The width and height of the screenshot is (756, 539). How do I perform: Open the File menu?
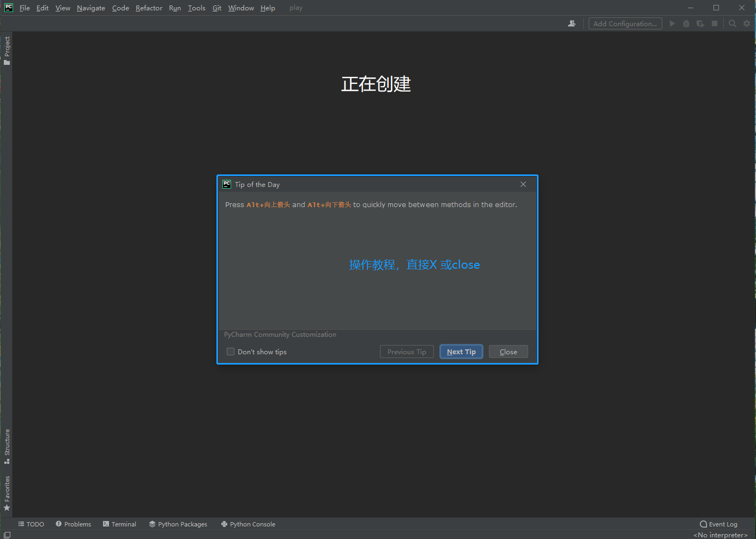25,8
